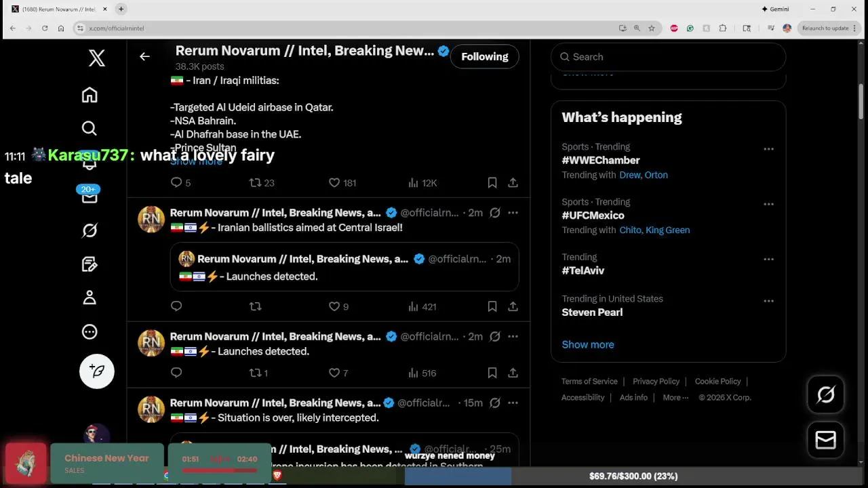Bookmark the Iranian ballistics post

pos(492,306)
